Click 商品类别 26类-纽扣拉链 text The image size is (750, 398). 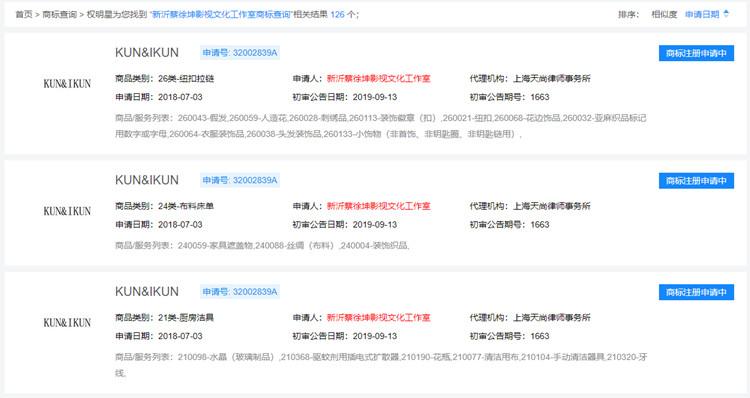pos(165,78)
